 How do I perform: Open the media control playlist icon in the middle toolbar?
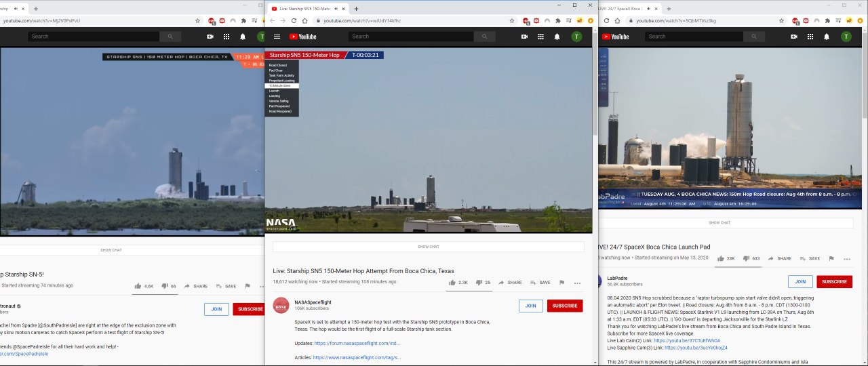[x=568, y=21]
